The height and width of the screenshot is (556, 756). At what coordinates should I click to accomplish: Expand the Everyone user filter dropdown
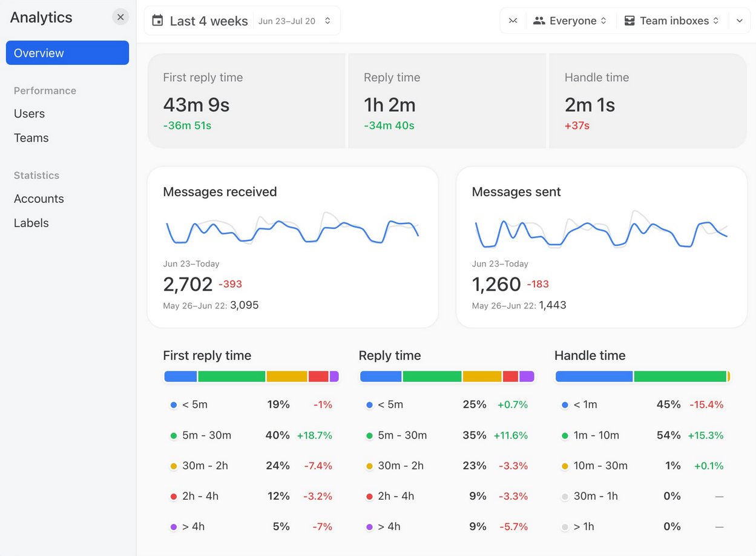tap(570, 21)
